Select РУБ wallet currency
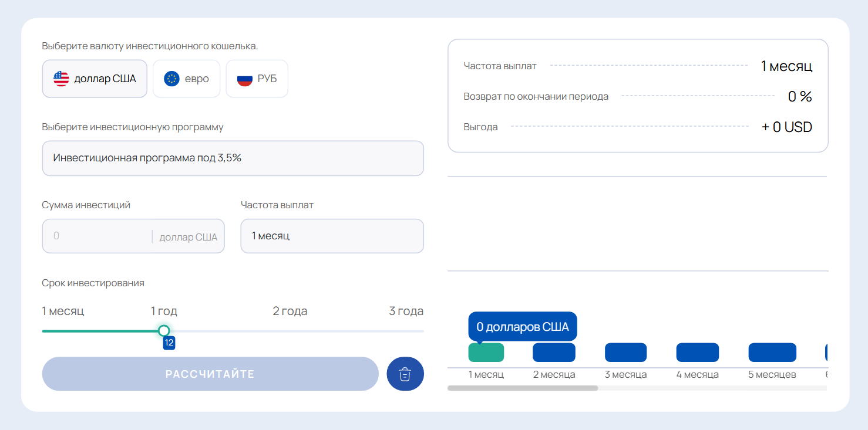This screenshot has height=430, width=868. click(x=257, y=79)
